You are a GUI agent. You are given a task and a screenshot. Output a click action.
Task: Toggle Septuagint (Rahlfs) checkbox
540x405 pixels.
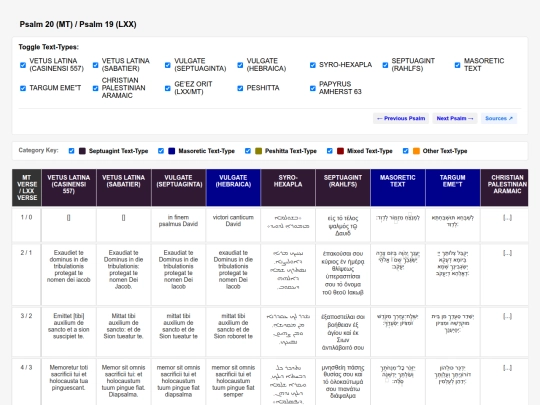point(385,65)
